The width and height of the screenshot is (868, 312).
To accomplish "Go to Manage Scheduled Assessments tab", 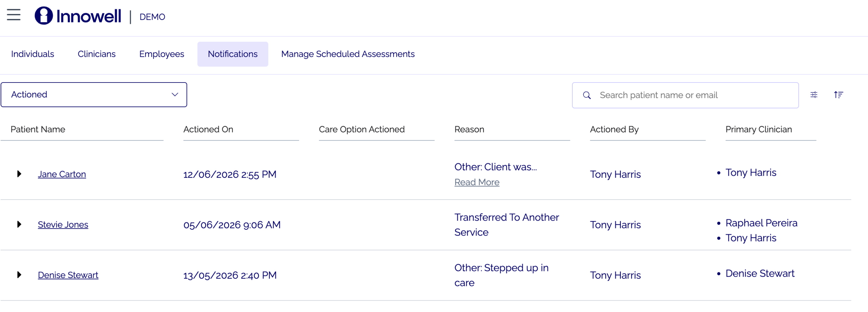I will click(x=348, y=54).
